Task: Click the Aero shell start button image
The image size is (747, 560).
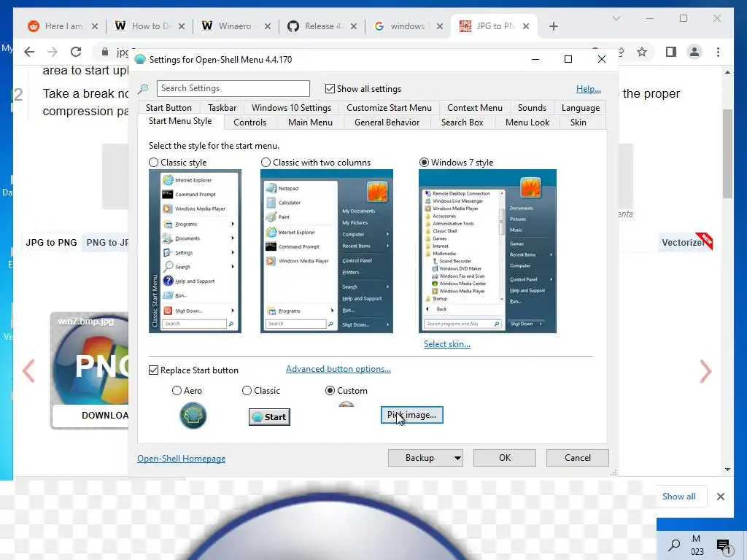Action: (x=193, y=415)
